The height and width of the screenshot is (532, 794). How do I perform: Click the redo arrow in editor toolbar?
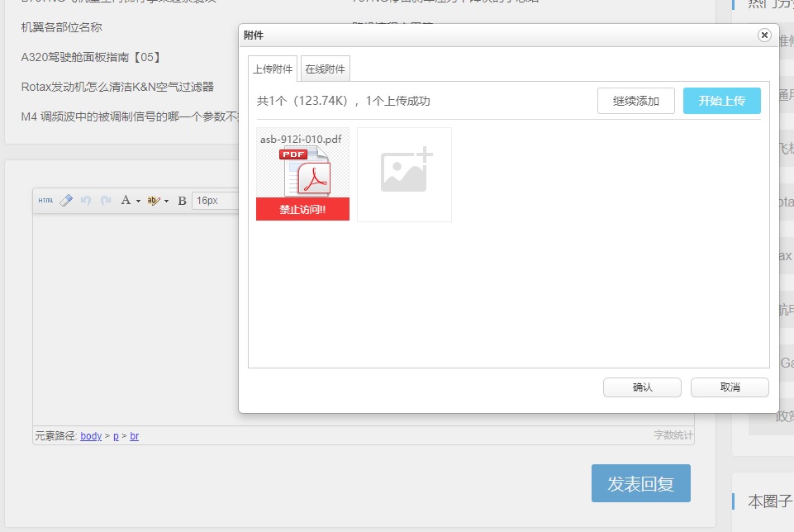(x=106, y=201)
